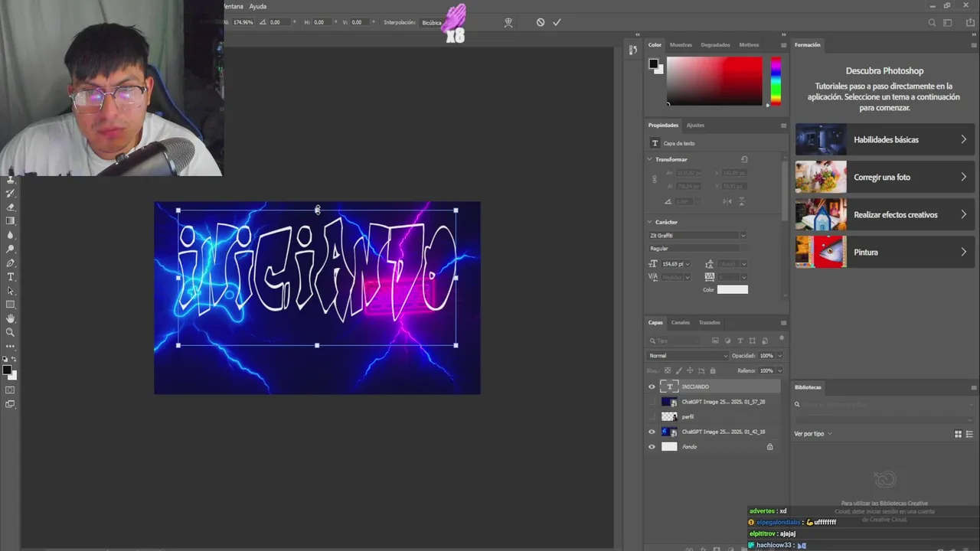The width and height of the screenshot is (980, 551).
Task: Toggle the layer filter on/off switch
Action: pos(782,338)
